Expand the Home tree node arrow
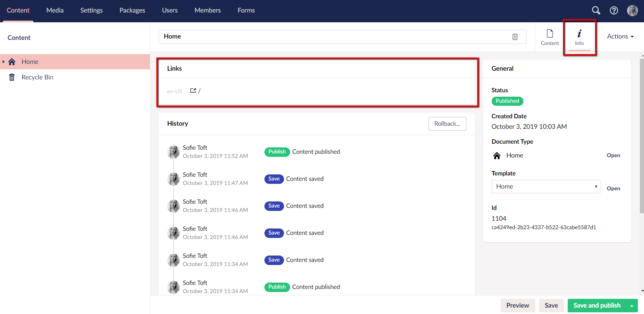Viewport: 644px width, 314px height. (3, 62)
